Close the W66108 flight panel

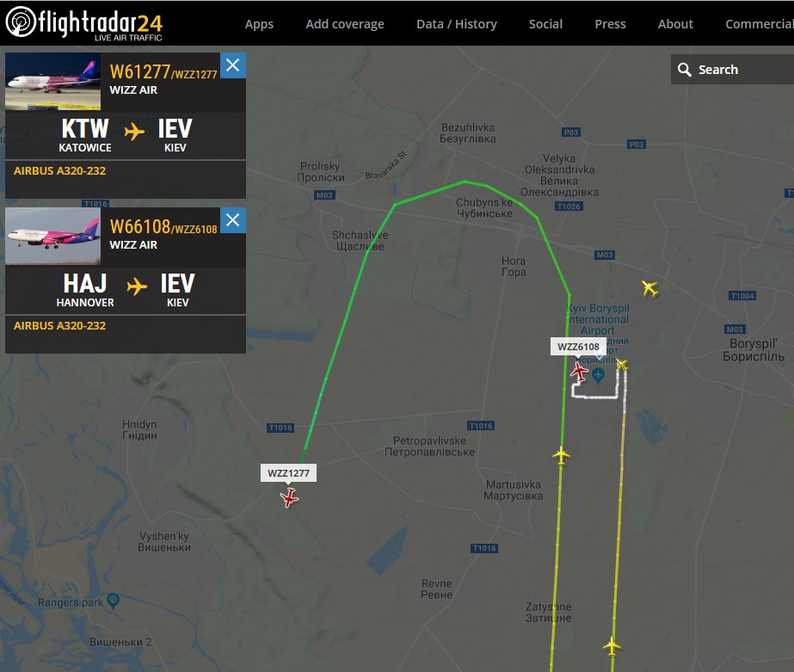[x=233, y=220]
